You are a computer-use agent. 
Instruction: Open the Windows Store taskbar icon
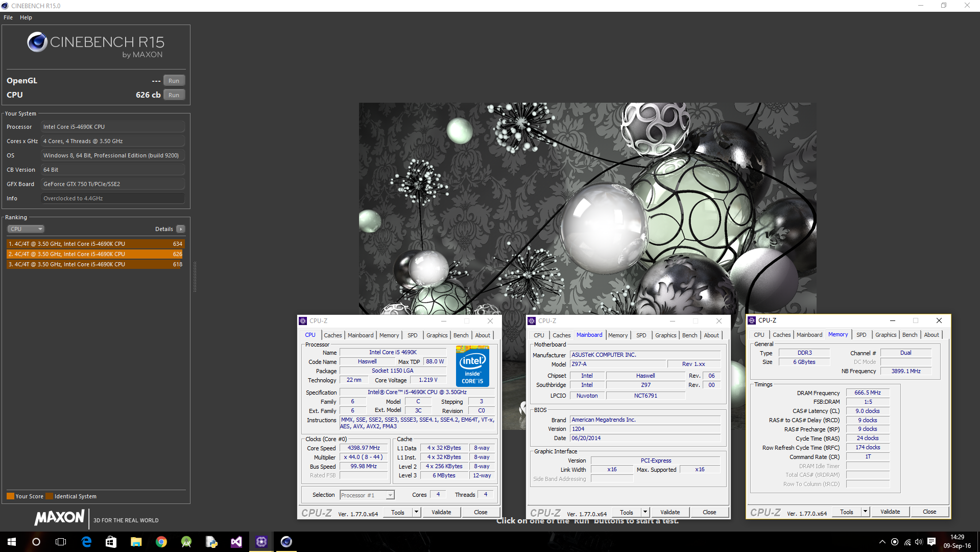pyautogui.click(x=111, y=542)
